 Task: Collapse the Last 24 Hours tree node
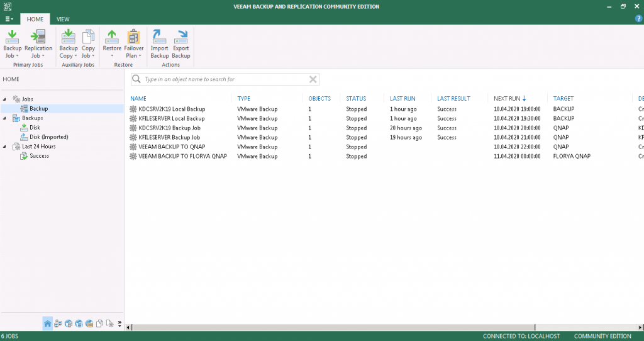(x=5, y=147)
